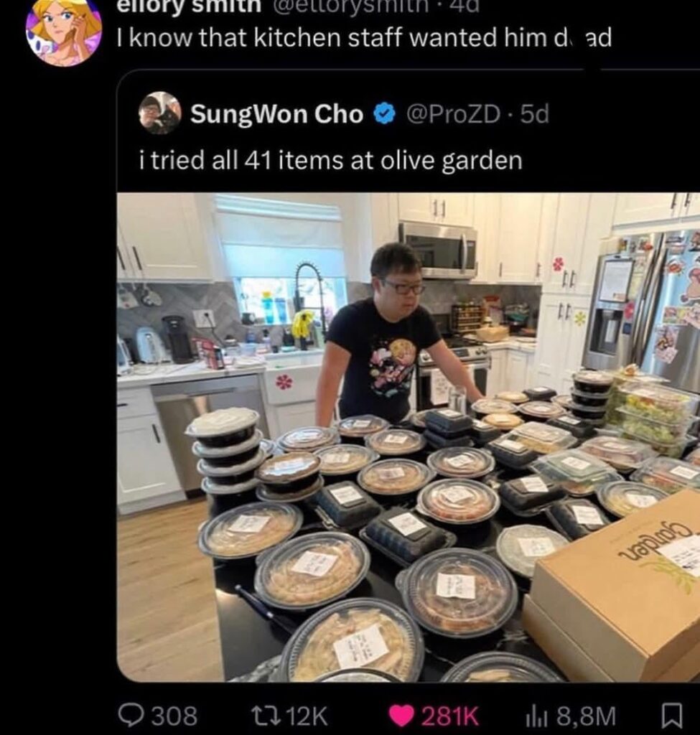Screen dimensions: 700x735
Task: Open SungWon Cho's profile picture
Action: click(160, 113)
